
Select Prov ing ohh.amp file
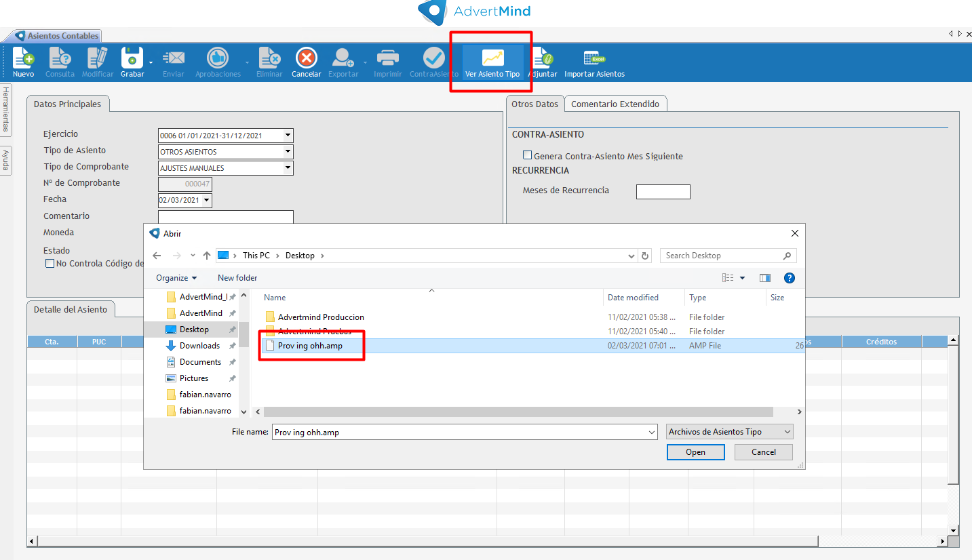[309, 346]
